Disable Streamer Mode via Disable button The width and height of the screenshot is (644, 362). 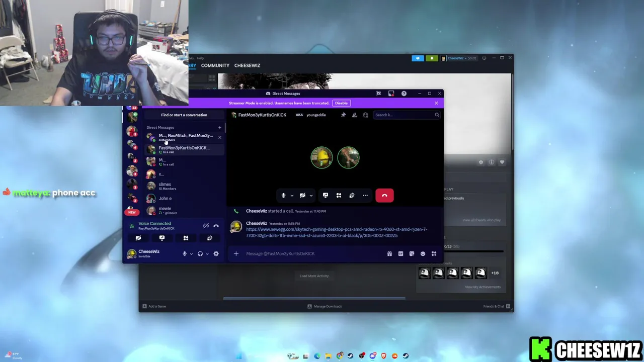pos(341,103)
